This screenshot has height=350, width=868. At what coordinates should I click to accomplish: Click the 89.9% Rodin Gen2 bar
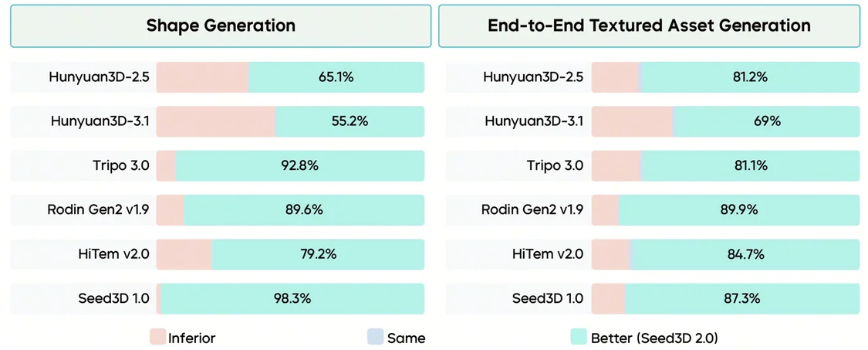[738, 209]
